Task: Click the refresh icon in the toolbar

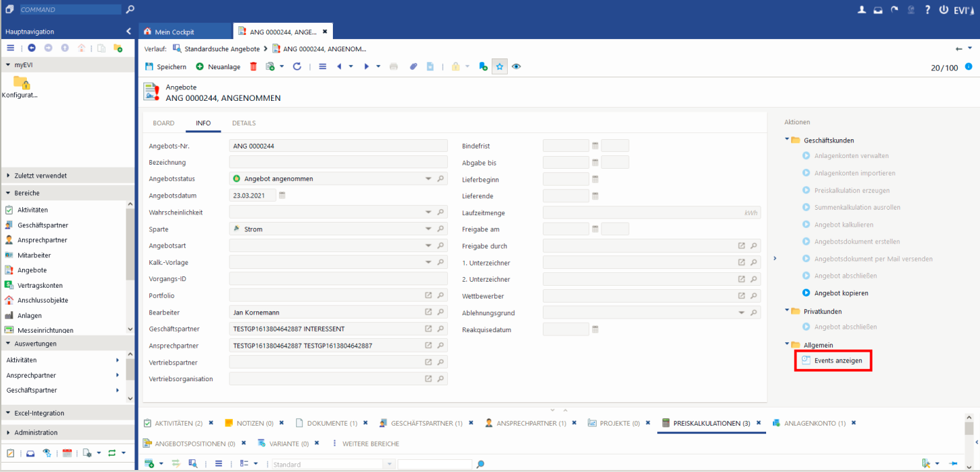Action: click(297, 67)
